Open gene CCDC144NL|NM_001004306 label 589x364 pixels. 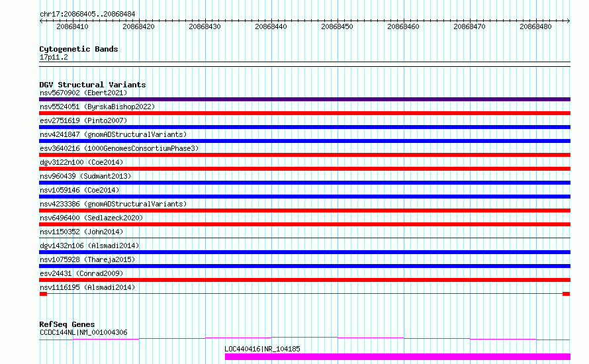(x=83, y=332)
